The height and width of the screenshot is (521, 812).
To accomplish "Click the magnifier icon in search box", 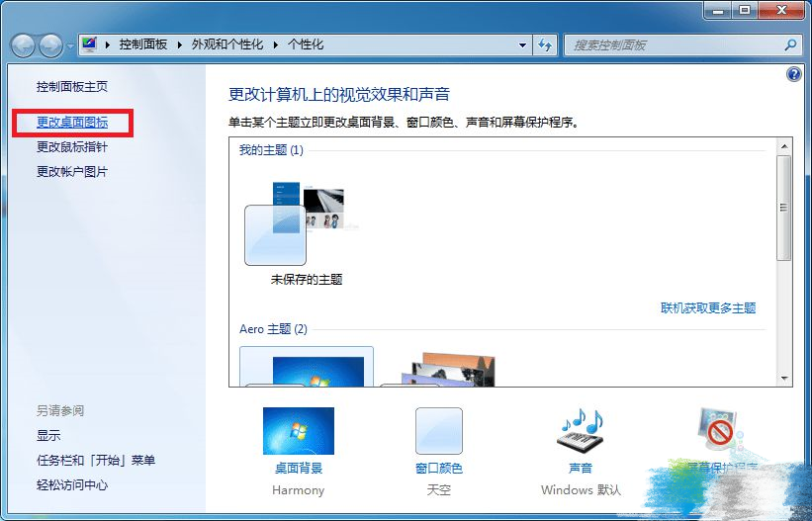I will point(790,45).
